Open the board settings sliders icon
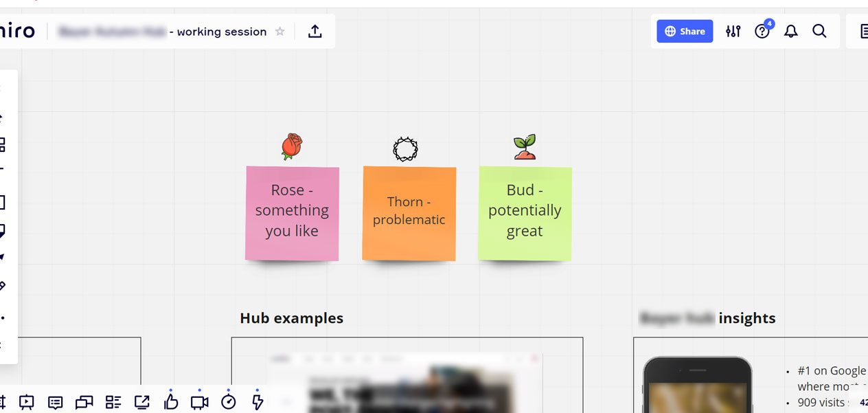Viewport: 868px width, 413px height. pos(733,32)
